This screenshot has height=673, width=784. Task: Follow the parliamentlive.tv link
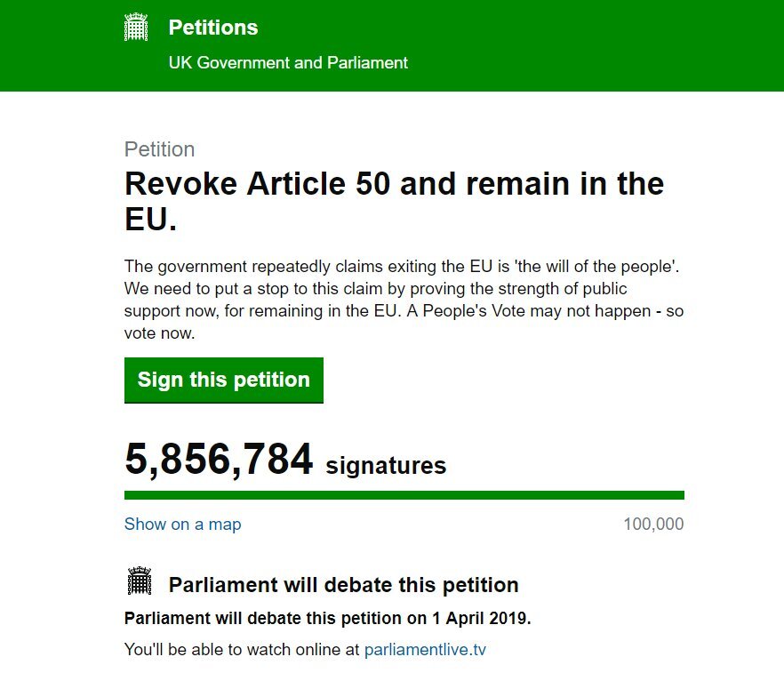[425, 650]
